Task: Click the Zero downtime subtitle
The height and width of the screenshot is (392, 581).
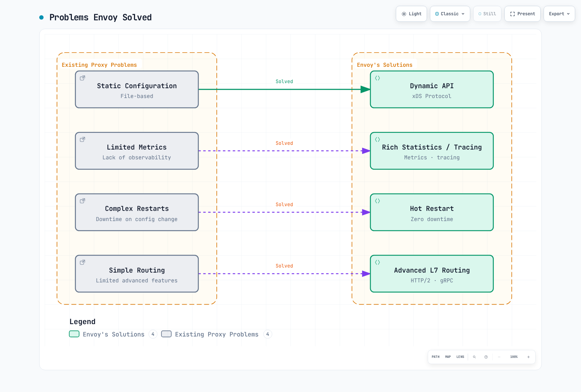Action: [x=432, y=219]
